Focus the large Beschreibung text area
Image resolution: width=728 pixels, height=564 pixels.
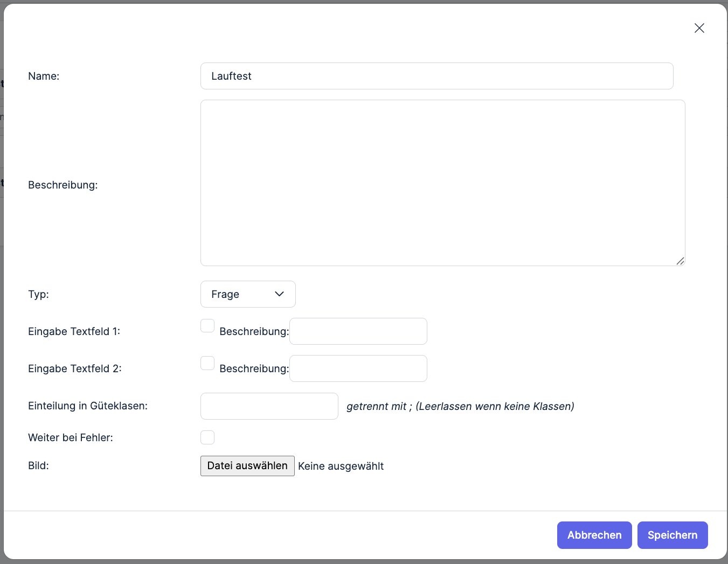[442, 183]
